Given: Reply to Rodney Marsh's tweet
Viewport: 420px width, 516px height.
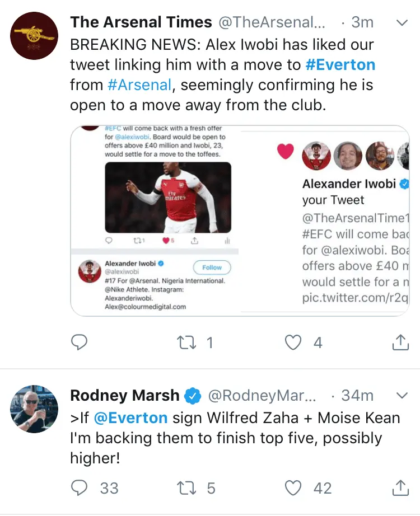Looking at the screenshot, I should [80, 488].
